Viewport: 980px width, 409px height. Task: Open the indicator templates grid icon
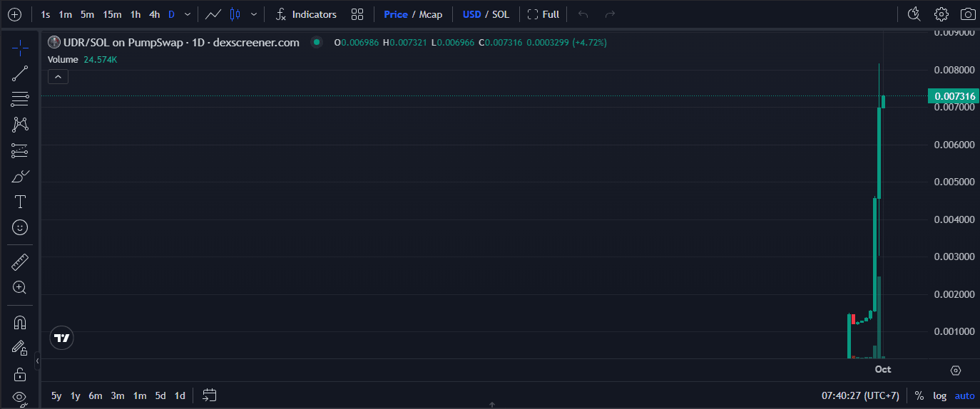[357, 14]
